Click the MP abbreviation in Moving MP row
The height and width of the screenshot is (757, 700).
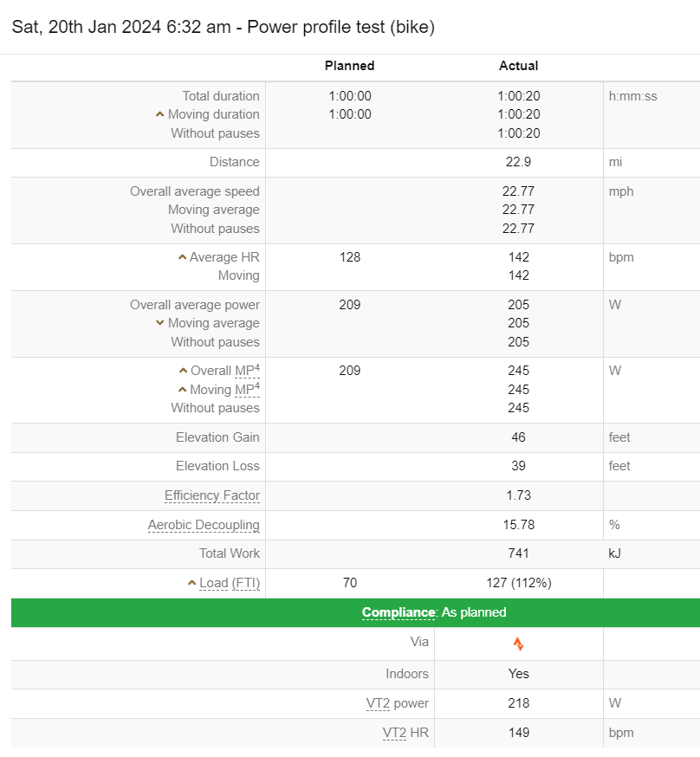245,390
